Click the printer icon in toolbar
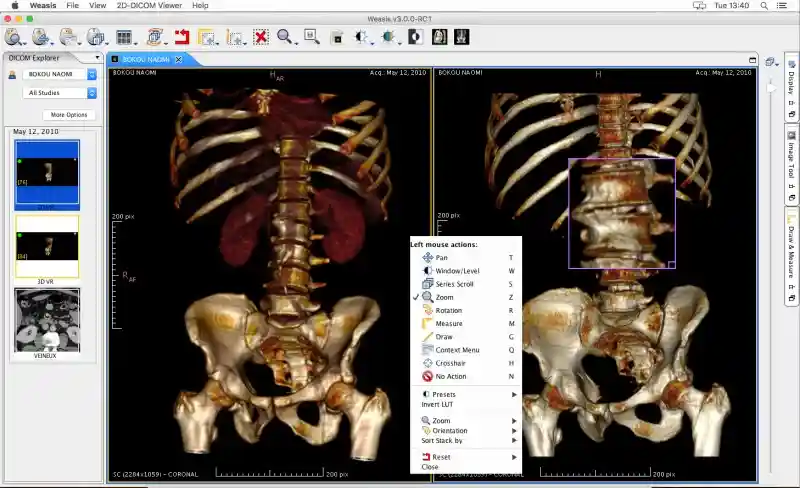 (68, 38)
